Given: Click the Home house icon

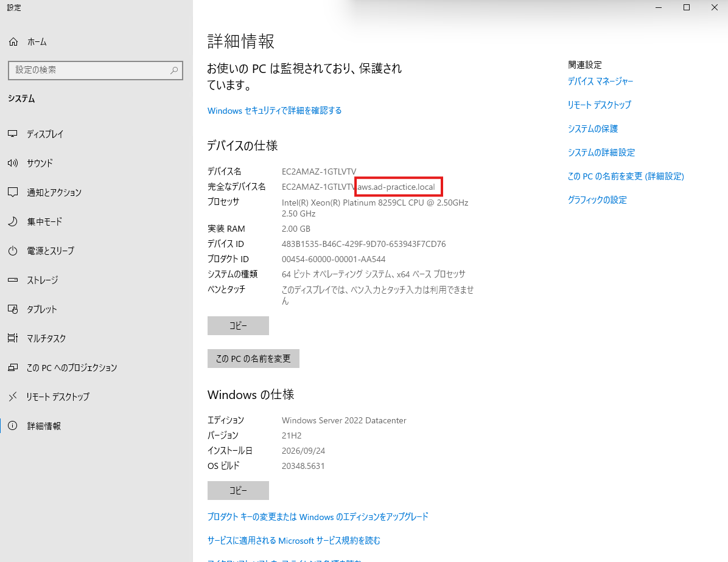Looking at the screenshot, I should click(x=13, y=42).
